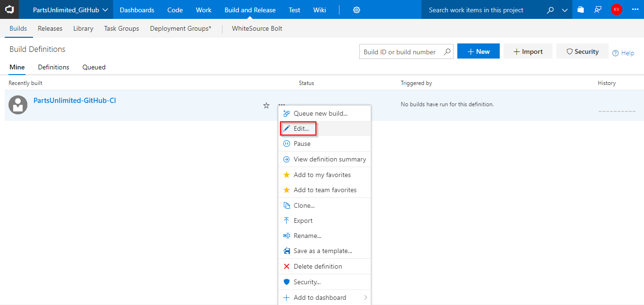644x305 pixels.
Task: Click the Recently built column header
Action: (25, 83)
